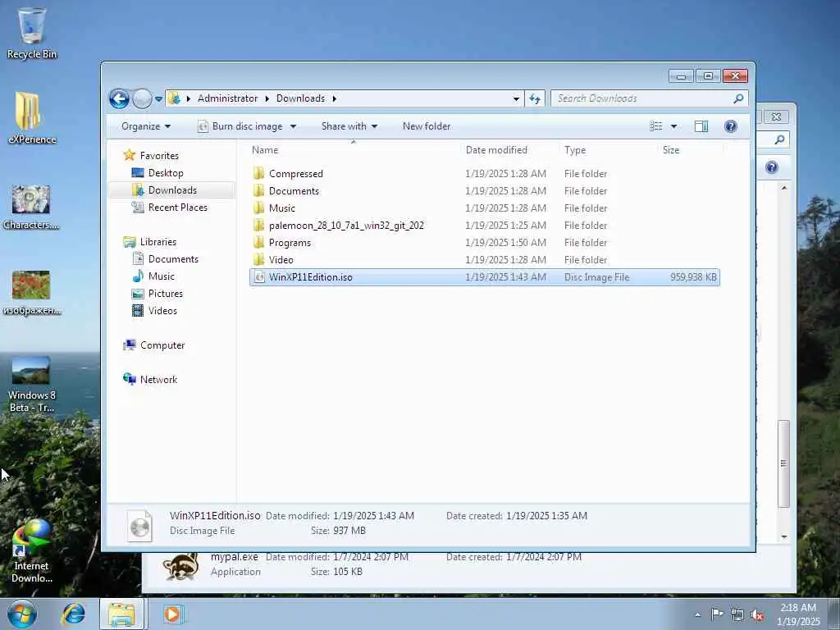Select the Characters desktop icon
840x630 pixels.
31,207
